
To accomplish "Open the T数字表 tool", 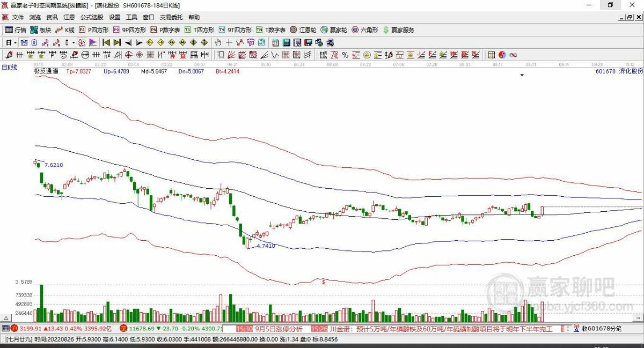I will click(x=271, y=30).
